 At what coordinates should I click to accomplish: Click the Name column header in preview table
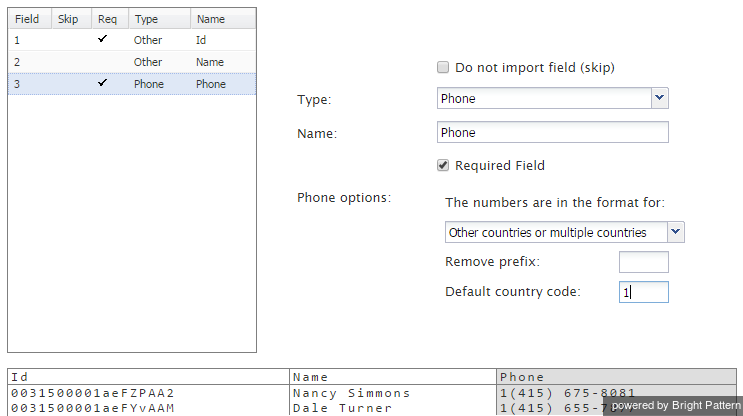393,377
